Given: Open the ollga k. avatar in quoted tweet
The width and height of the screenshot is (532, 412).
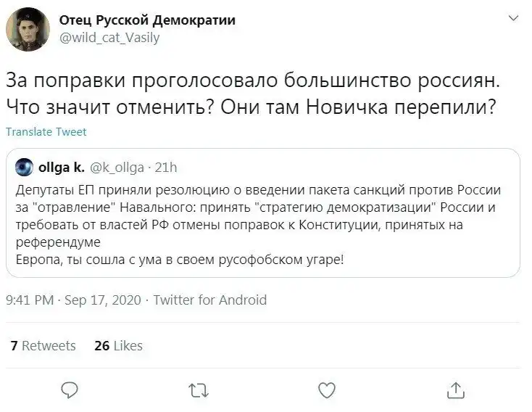Looking at the screenshot, I should pyautogui.click(x=25, y=168).
